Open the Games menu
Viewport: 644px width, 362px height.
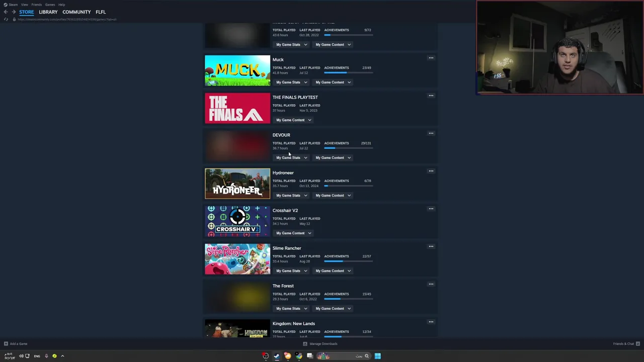tap(50, 5)
